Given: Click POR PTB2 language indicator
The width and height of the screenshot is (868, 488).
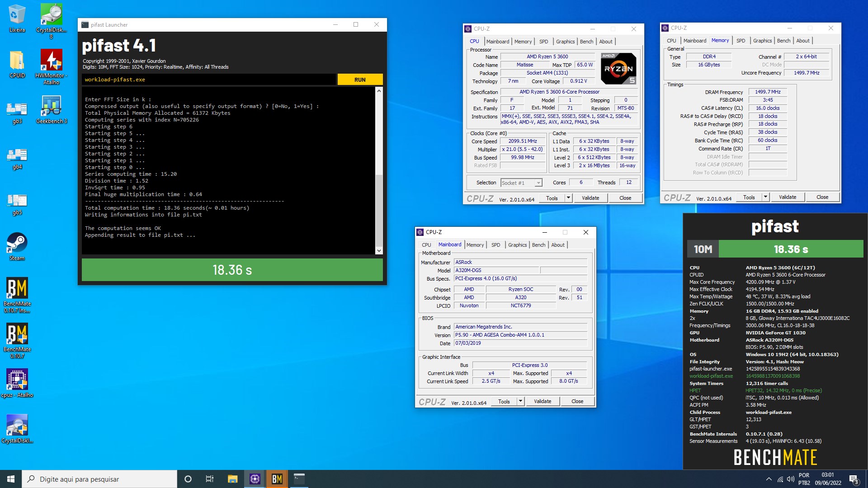Looking at the screenshot, I should point(804,479).
